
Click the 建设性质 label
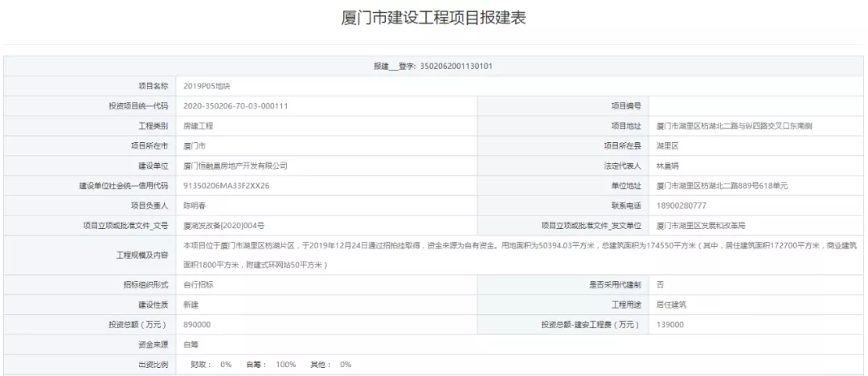153,304
